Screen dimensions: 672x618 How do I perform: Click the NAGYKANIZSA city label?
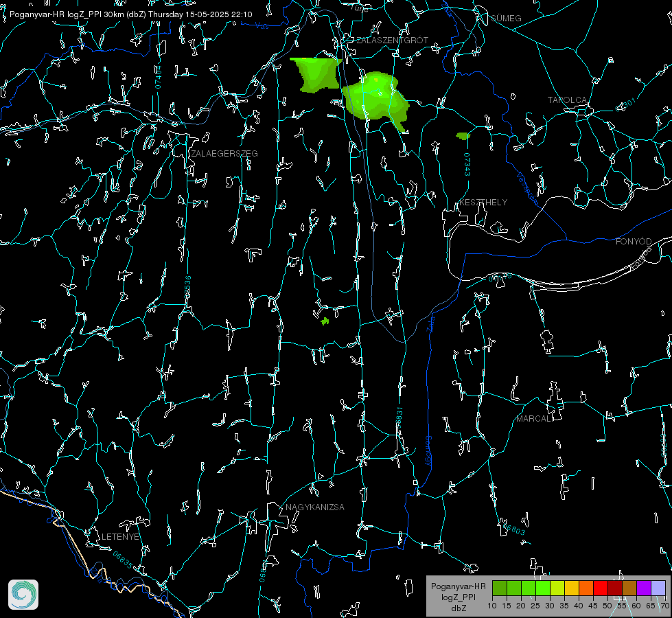click(315, 507)
